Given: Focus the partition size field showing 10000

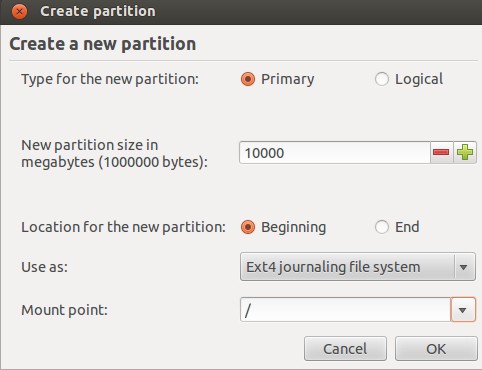Looking at the screenshot, I should pos(335,153).
